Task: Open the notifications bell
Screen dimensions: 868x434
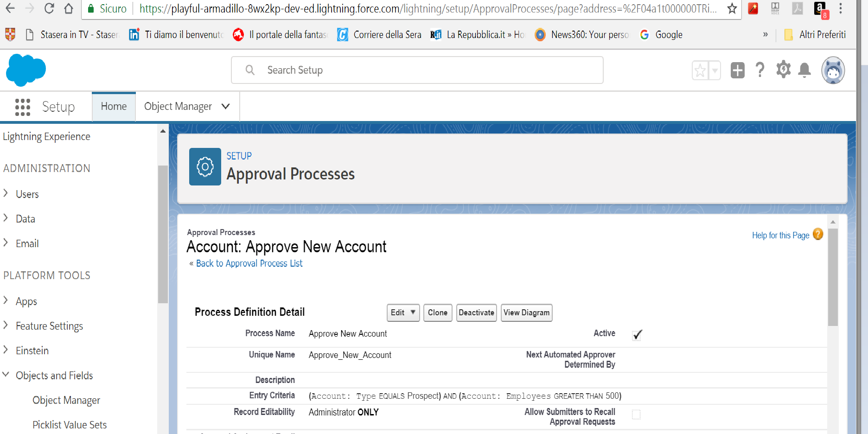Action: pyautogui.click(x=804, y=70)
